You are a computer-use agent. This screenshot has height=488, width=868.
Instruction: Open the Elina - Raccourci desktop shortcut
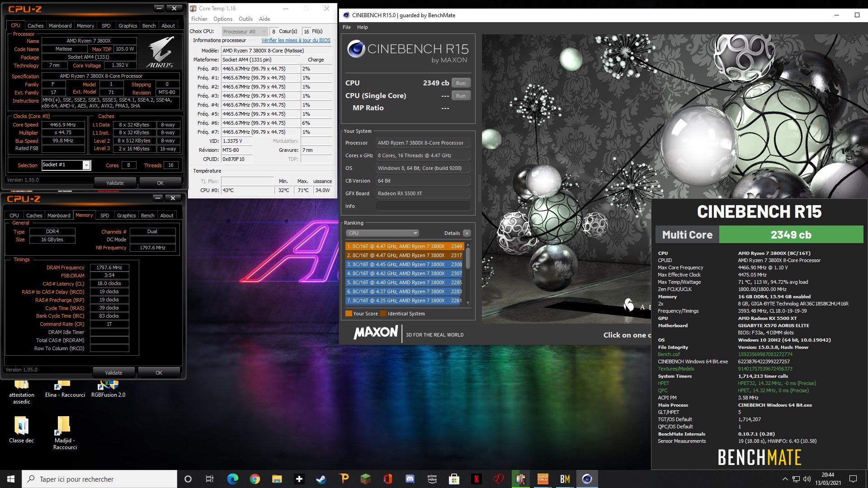click(x=65, y=389)
